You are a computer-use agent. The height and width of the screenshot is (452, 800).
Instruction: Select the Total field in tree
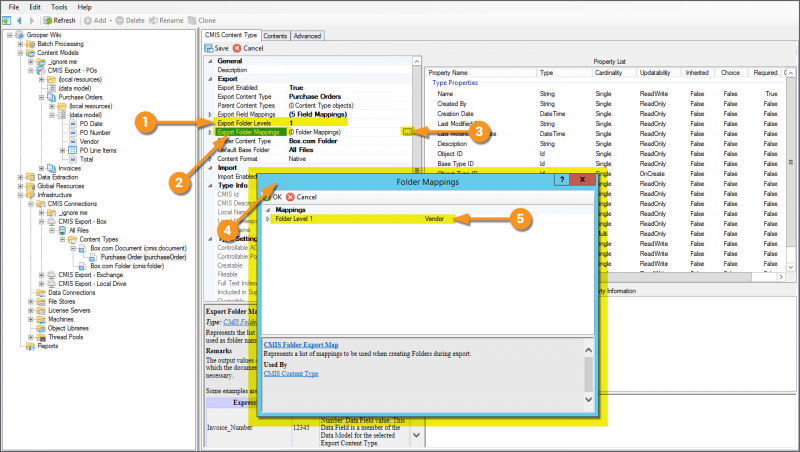tap(86, 159)
